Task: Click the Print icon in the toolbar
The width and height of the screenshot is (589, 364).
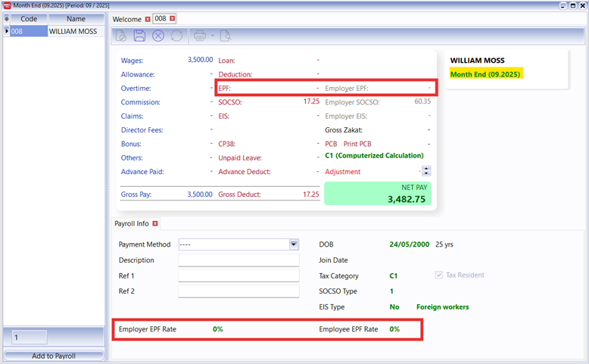Action: click(200, 36)
